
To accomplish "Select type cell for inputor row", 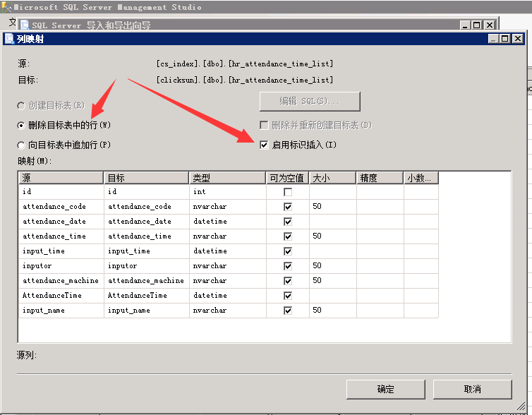I will click(227, 266).
